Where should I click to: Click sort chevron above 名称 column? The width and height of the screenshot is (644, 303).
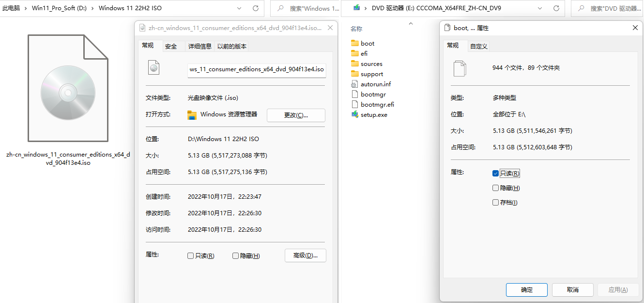pos(411,23)
